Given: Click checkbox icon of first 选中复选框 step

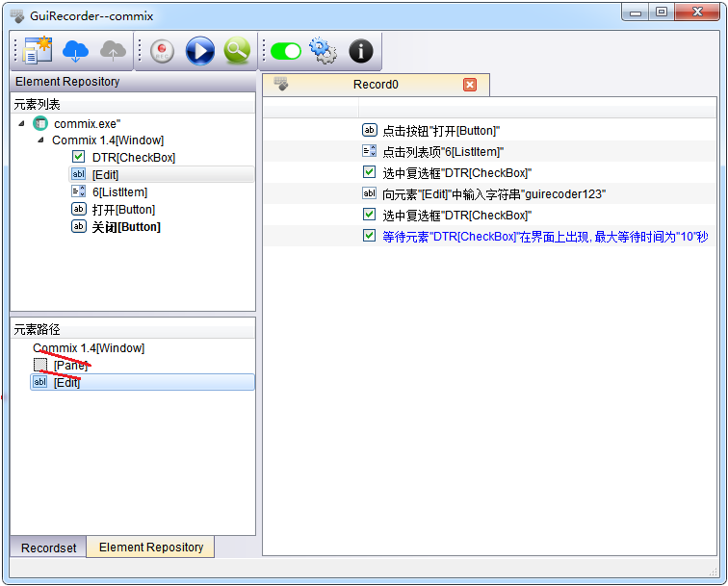Looking at the screenshot, I should pyautogui.click(x=369, y=172).
